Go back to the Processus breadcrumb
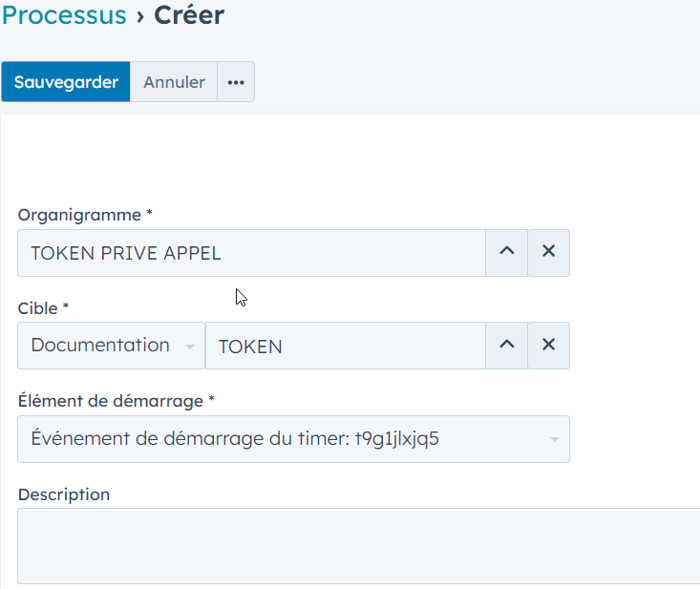Image resolution: width=700 pixels, height=589 pixels. [64, 15]
